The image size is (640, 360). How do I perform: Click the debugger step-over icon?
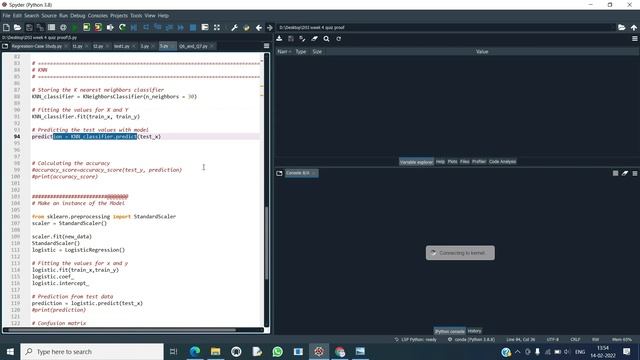click(x=146, y=27)
